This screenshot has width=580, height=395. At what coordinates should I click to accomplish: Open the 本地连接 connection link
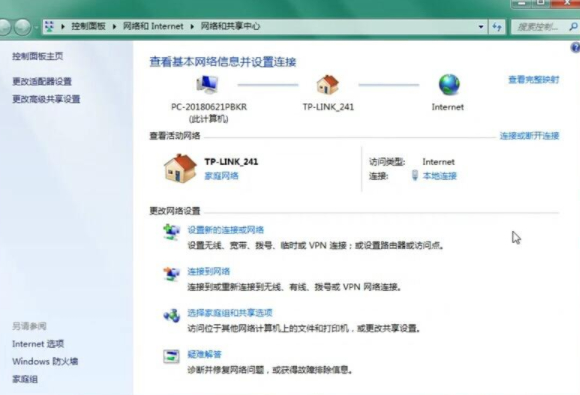(439, 176)
